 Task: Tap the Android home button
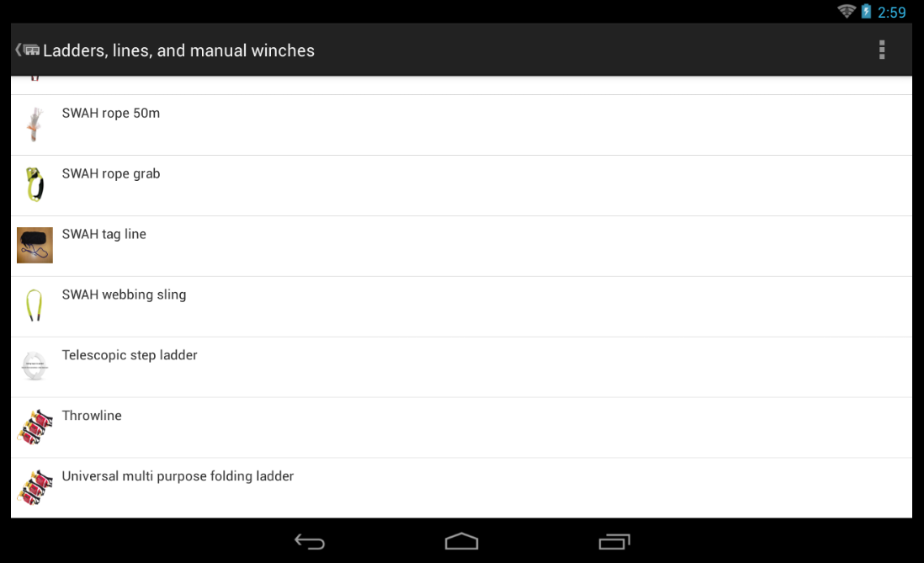click(x=461, y=541)
